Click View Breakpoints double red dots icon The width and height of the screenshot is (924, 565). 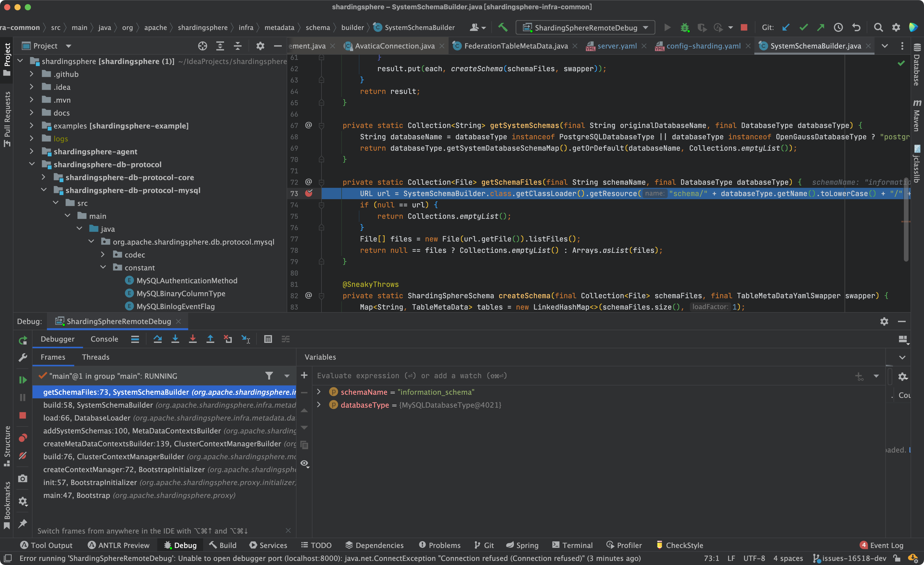pos(23,438)
